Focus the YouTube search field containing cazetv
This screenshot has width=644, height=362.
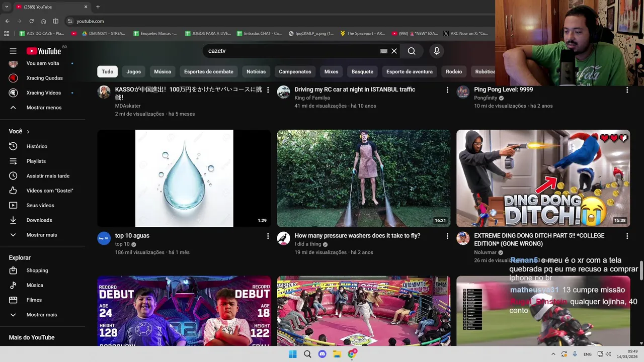[x=292, y=51]
